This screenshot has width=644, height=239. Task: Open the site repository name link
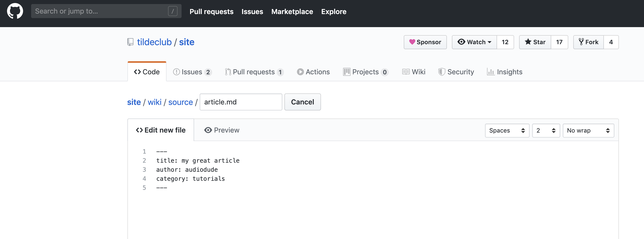(x=187, y=42)
